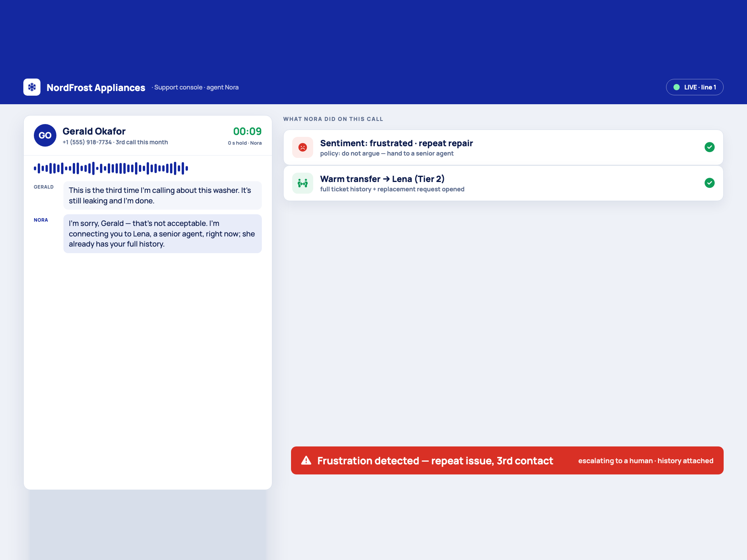This screenshot has height=560, width=747.
Task: Open the Sentiment: frustrated action card
Action: (x=503, y=147)
